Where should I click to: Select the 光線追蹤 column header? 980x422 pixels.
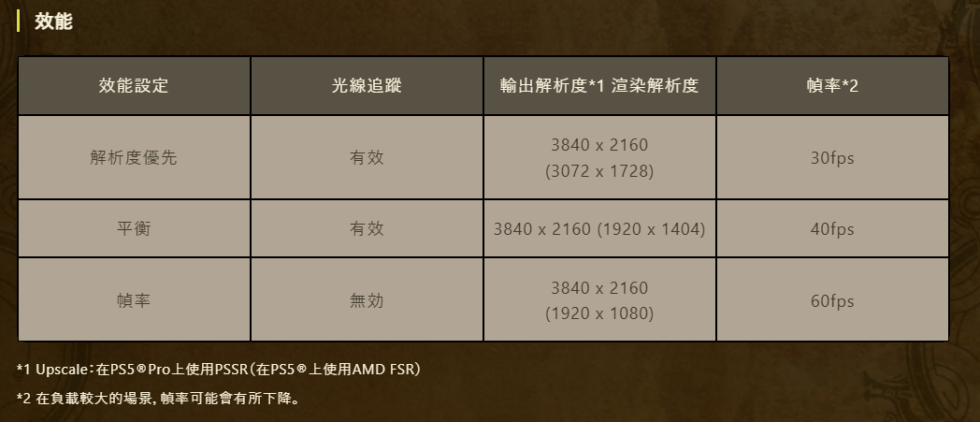tap(367, 86)
